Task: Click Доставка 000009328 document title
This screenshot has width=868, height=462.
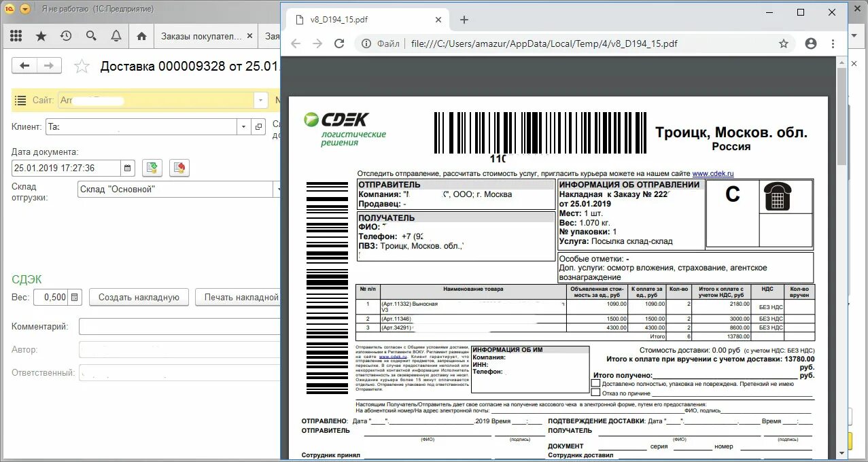Action: coord(190,67)
